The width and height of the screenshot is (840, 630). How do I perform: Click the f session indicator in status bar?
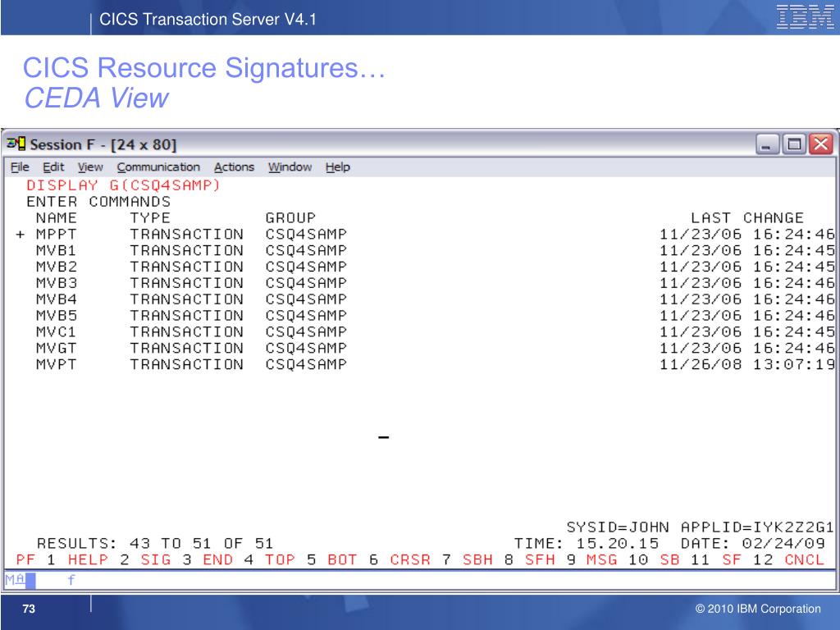click(x=71, y=580)
